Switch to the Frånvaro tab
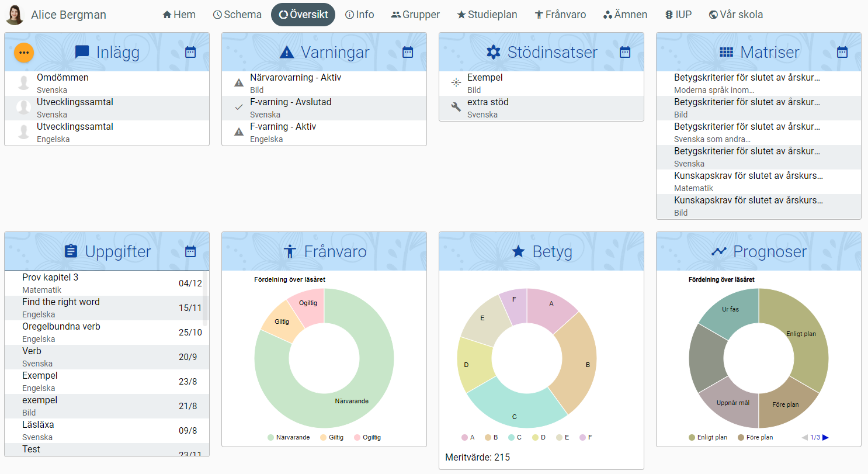The width and height of the screenshot is (868, 474). coord(560,15)
